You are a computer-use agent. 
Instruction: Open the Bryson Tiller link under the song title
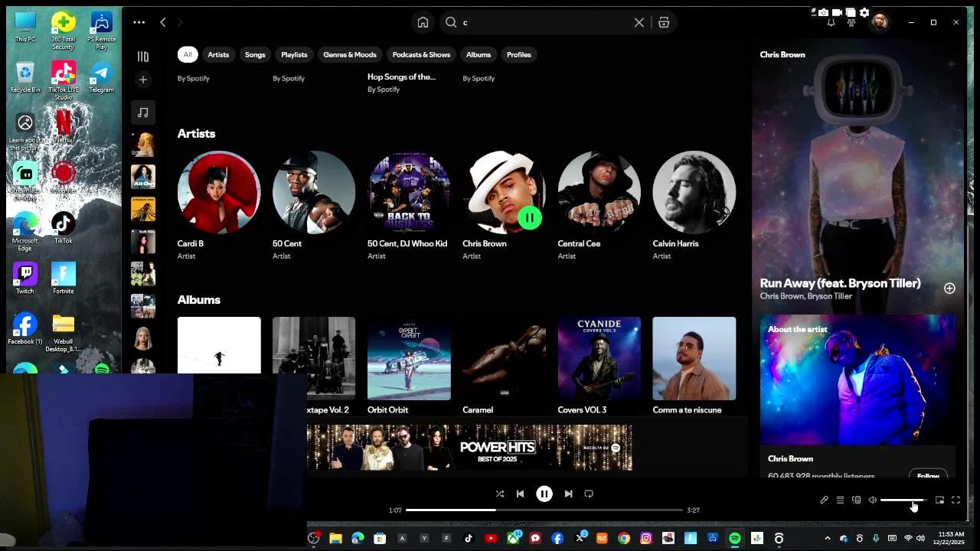click(829, 296)
